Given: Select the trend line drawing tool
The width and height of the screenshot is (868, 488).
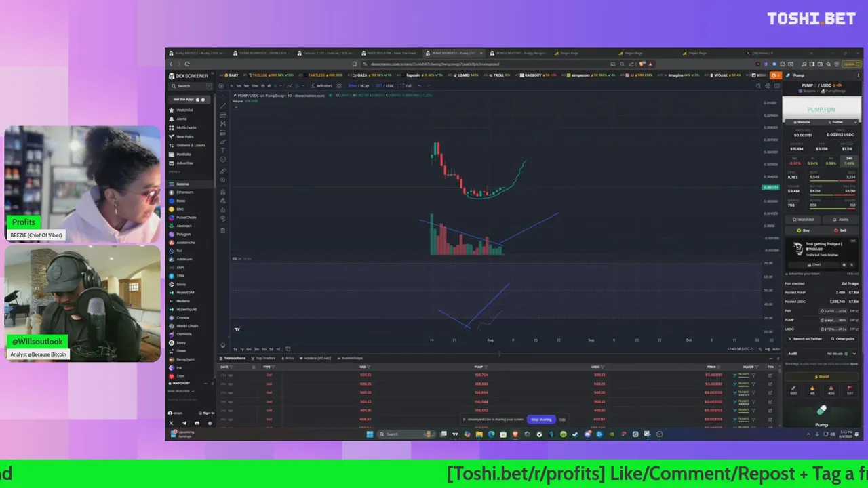Looking at the screenshot, I should 223,106.
